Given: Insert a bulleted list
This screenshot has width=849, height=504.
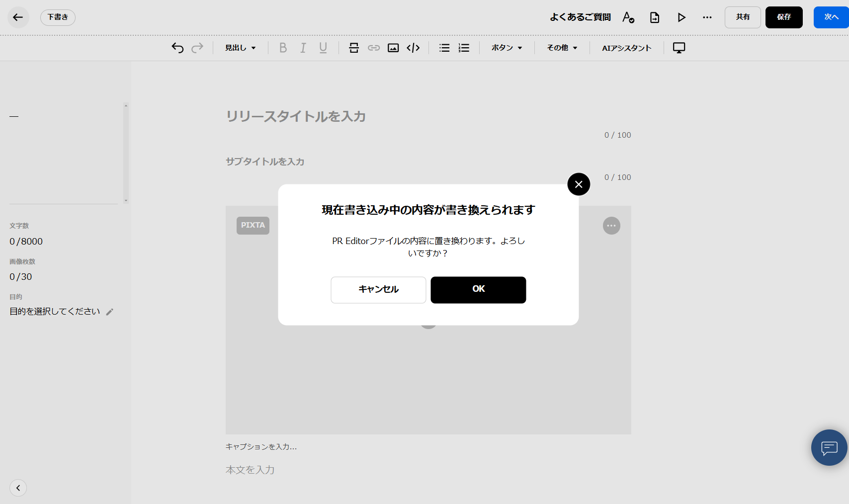Looking at the screenshot, I should point(444,48).
